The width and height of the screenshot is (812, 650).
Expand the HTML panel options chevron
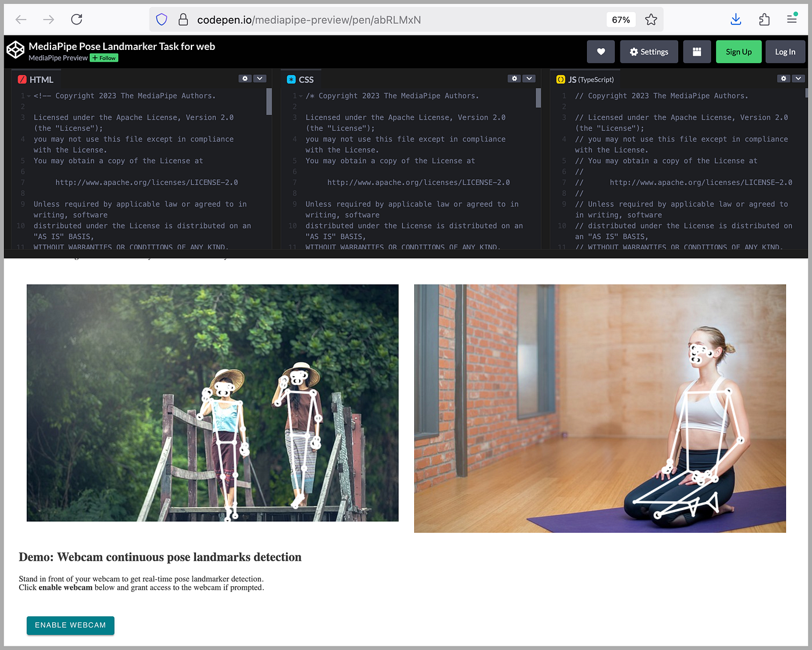(x=259, y=78)
